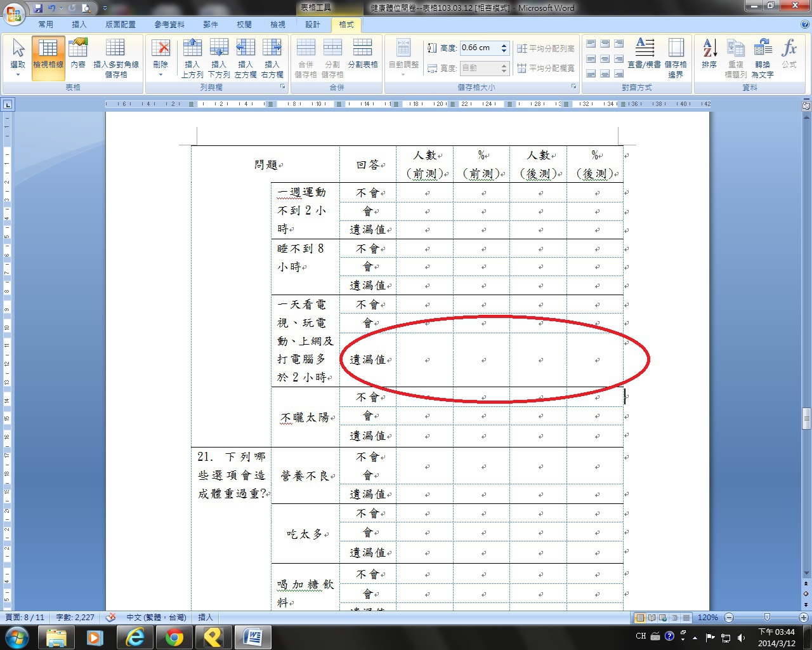Align cell text center
Image resolution: width=812 pixels, height=650 pixels.
click(x=605, y=59)
